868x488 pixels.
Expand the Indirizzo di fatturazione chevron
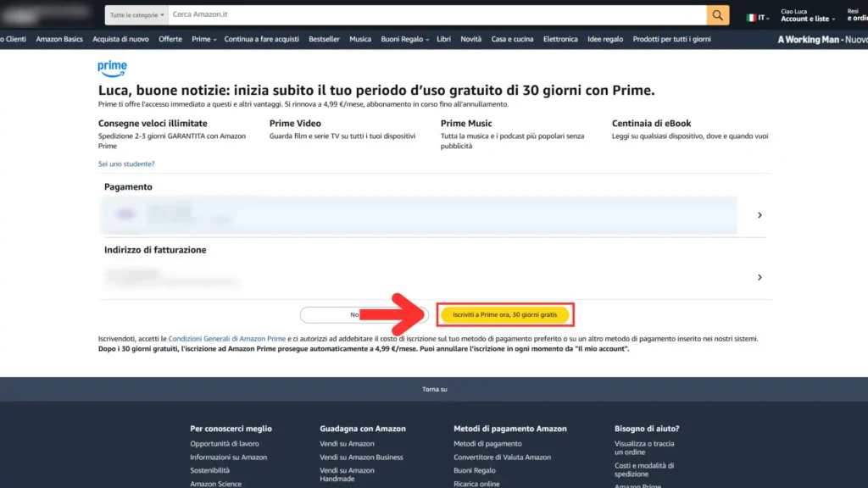click(x=759, y=277)
